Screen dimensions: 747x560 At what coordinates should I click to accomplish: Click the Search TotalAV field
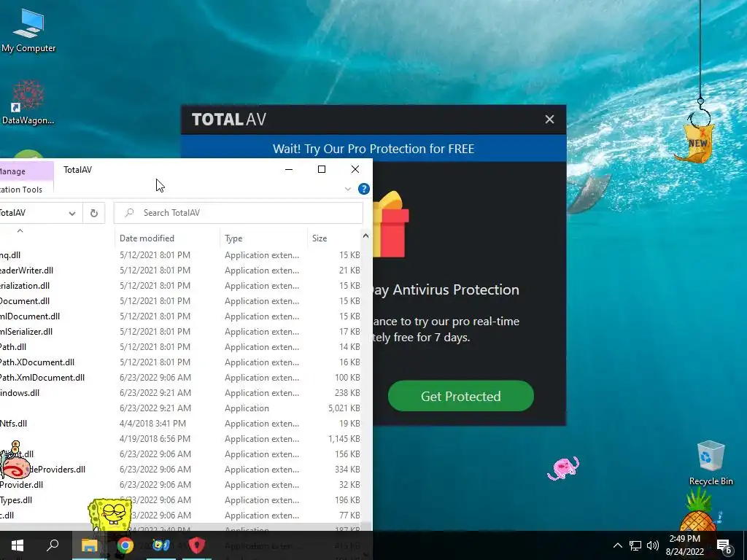coord(239,213)
